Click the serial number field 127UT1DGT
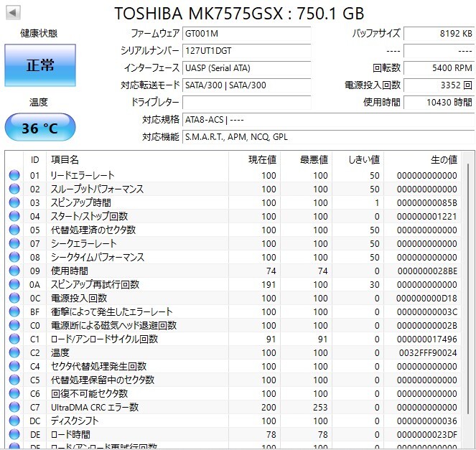 click(246, 51)
